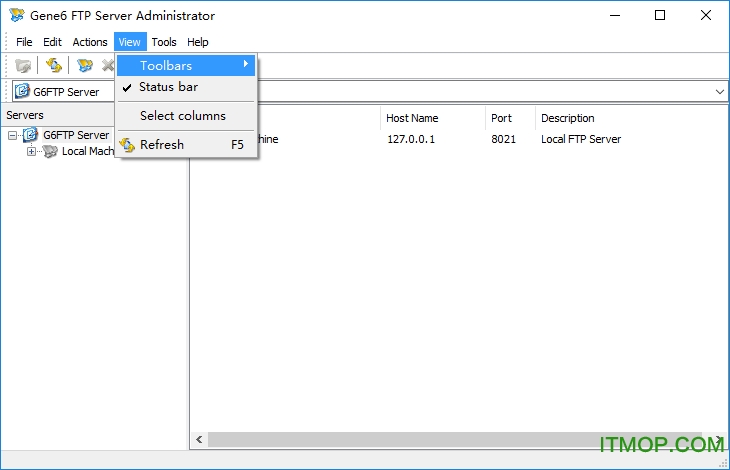This screenshot has width=730, height=470.
Task: Toggle the Status bar checkmark option
Action: pyautogui.click(x=186, y=87)
